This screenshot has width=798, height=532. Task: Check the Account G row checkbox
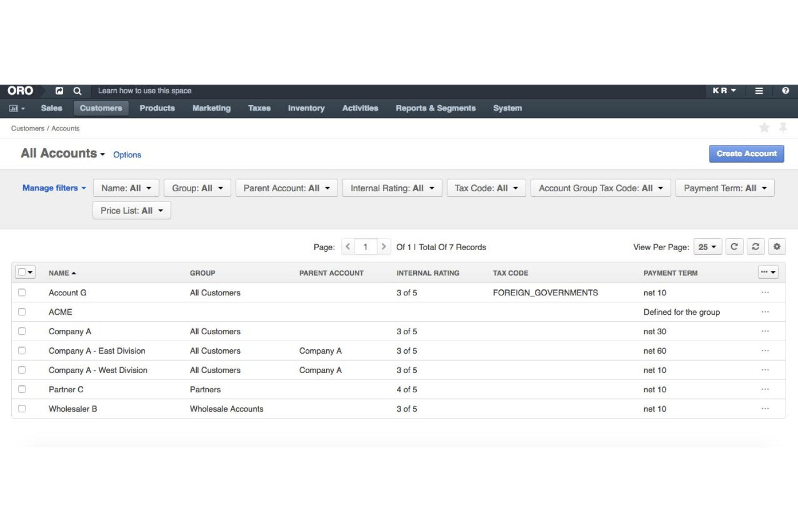[22, 292]
